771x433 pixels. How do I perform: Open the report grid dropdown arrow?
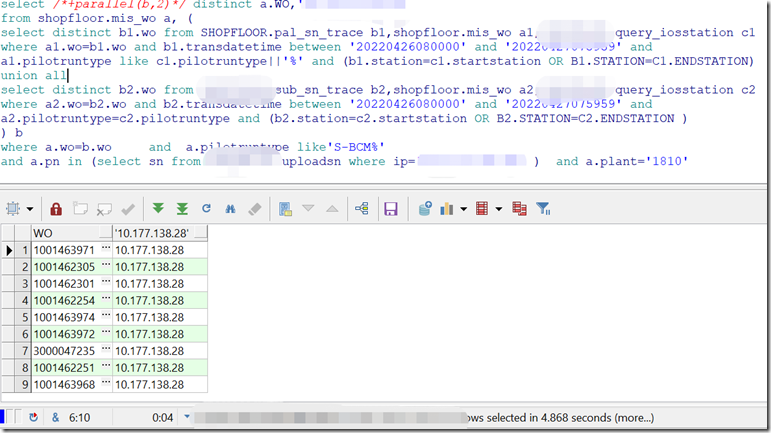coord(499,209)
